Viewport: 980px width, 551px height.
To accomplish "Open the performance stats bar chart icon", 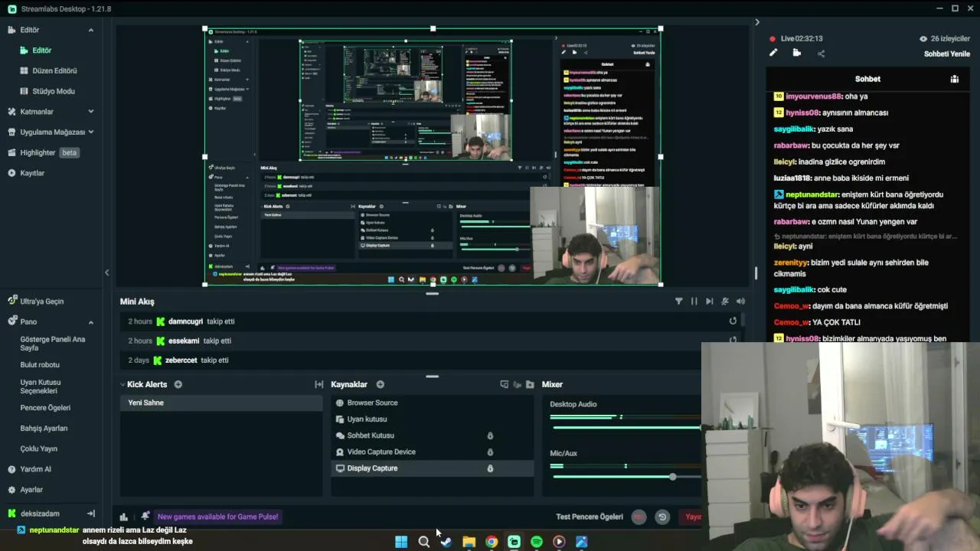I will point(124,517).
